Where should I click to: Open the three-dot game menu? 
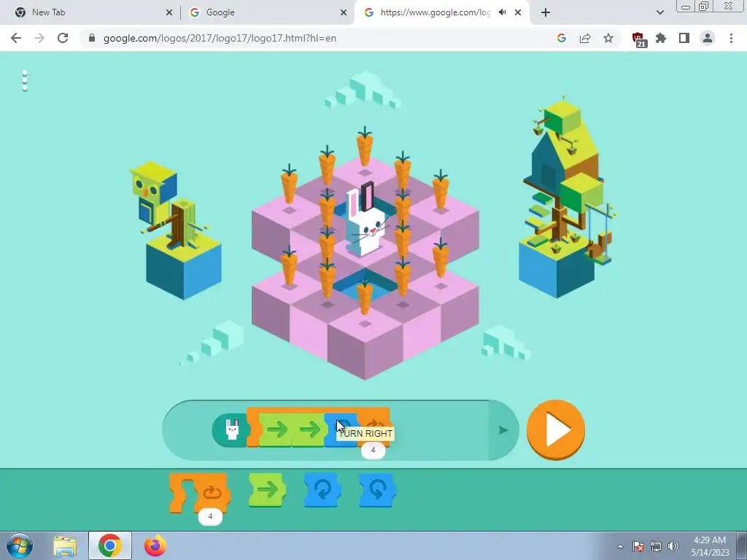pyautogui.click(x=25, y=81)
